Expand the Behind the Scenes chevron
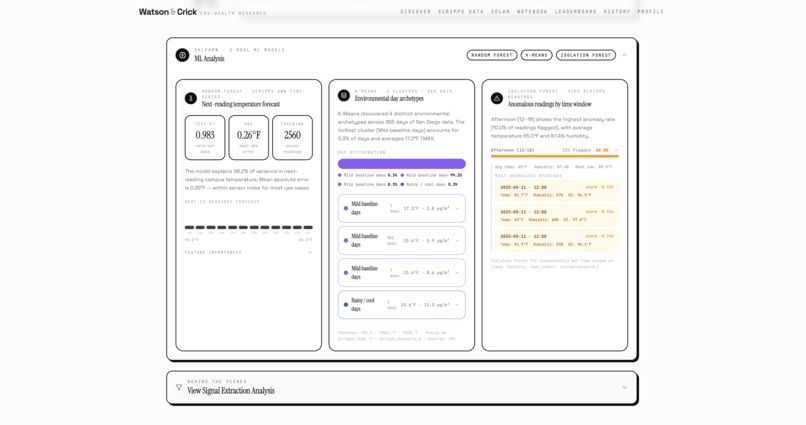 [625, 387]
